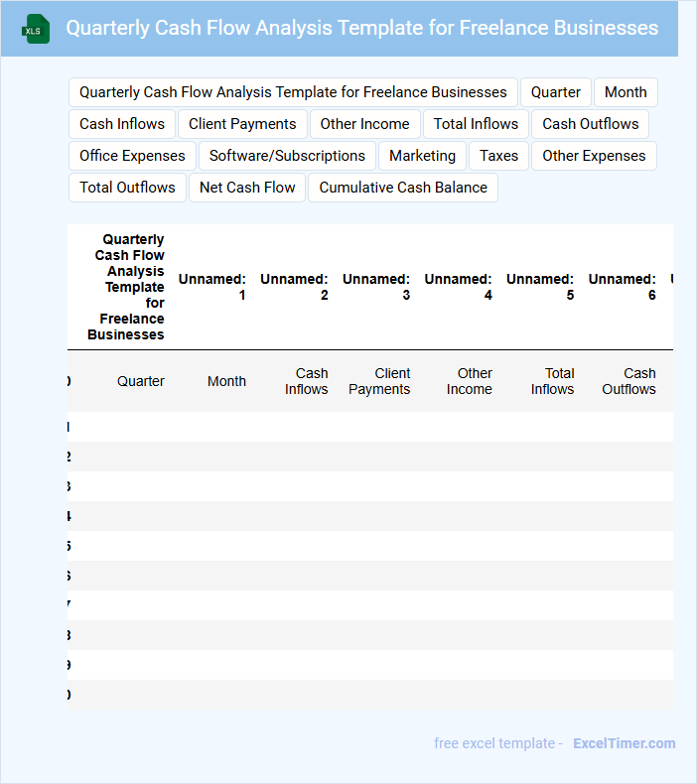The height and width of the screenshot is (784, 697).
Task: Pick the Total Inflows tag
Action: [x=476, y=124]
